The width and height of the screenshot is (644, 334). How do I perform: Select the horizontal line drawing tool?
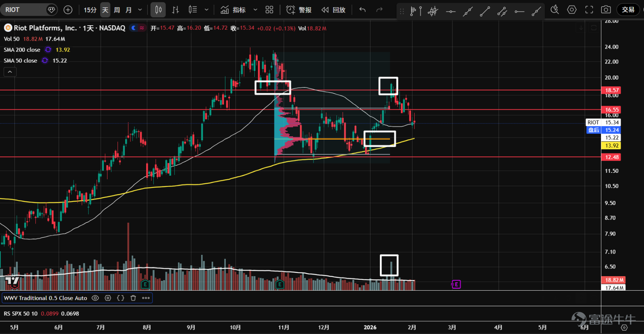tap(451, 12)
